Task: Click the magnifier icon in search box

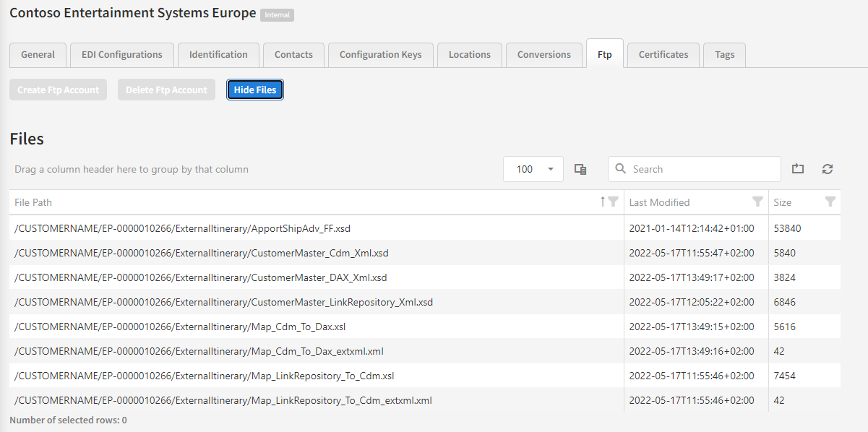Action: pos(621,169)
